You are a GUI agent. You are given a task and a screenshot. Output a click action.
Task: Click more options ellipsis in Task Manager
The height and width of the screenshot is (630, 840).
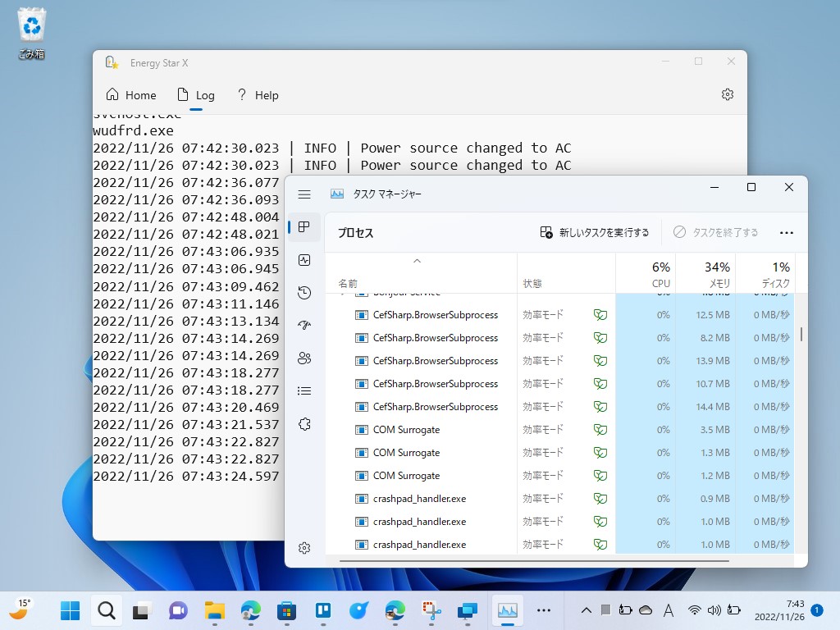pyautogui.click(x=786, y=232)
